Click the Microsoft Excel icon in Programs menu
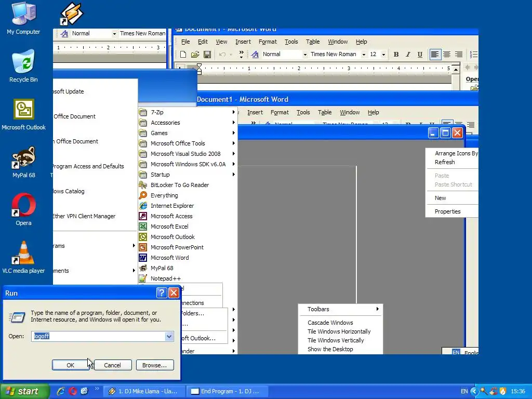Image resolution: width=532 pixels, height=399 pixels. [x=143, y=227]
